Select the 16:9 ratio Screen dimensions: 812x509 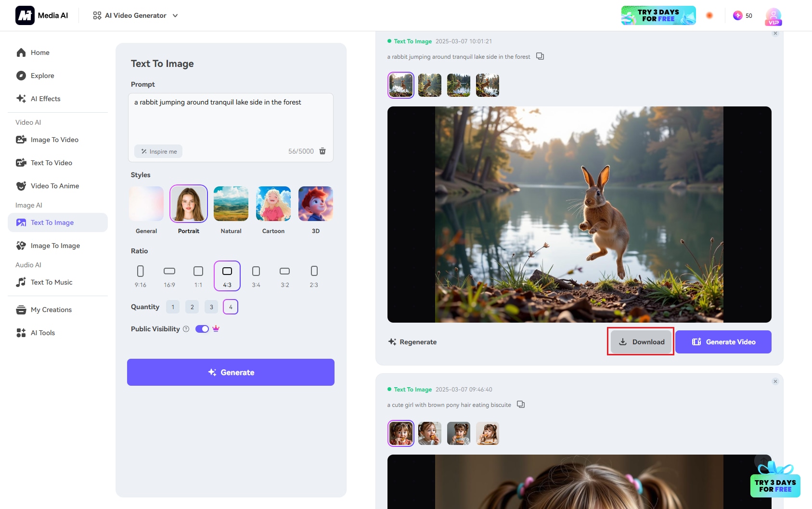169,276
